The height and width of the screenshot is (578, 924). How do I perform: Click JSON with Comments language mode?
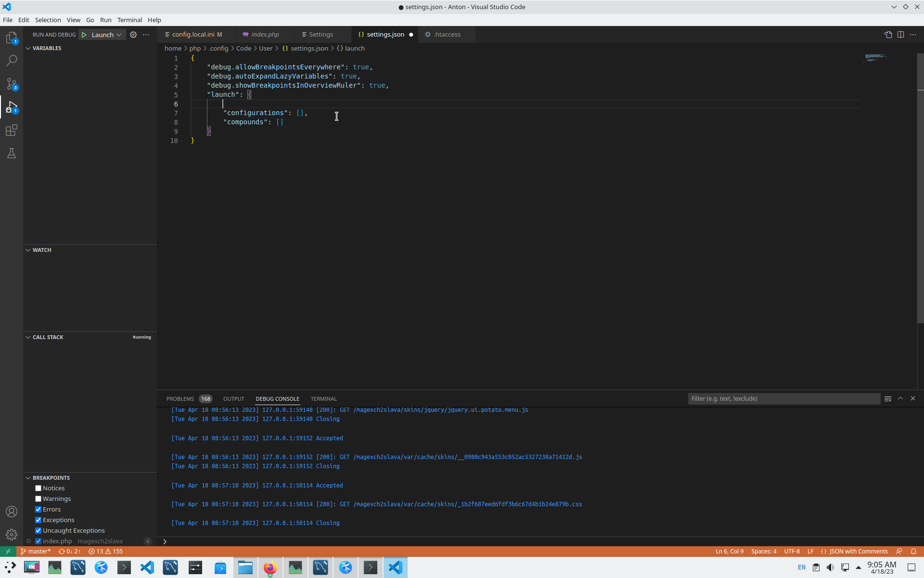pos(858,552)
